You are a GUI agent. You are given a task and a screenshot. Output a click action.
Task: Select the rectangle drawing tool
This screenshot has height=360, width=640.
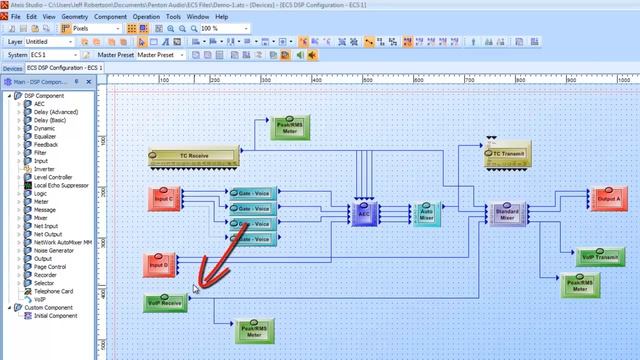pos(153,42)
